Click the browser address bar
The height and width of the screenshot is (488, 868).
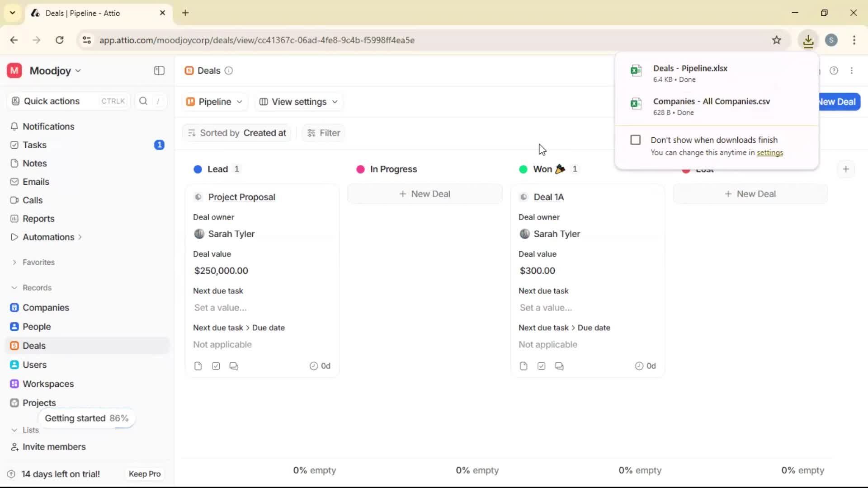[x=271, y=40]
